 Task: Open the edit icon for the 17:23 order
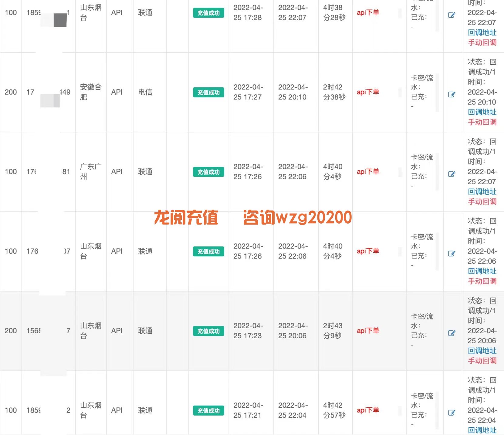[452, 333]
